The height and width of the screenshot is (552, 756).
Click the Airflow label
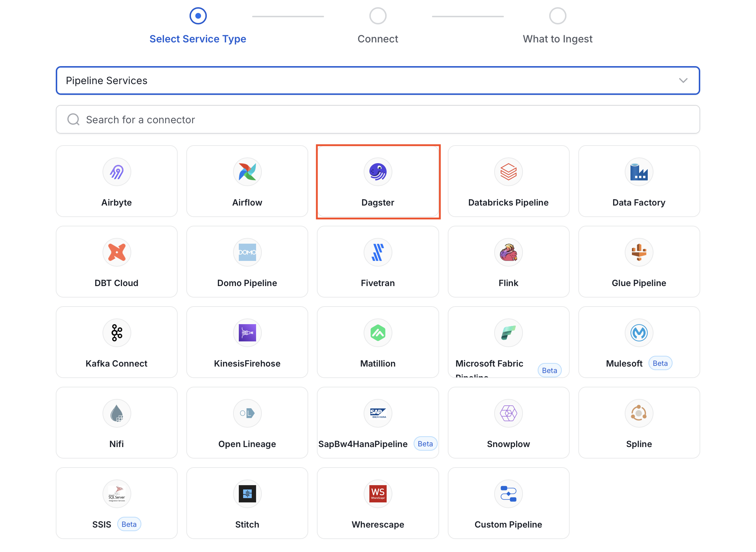pos(247,202)
